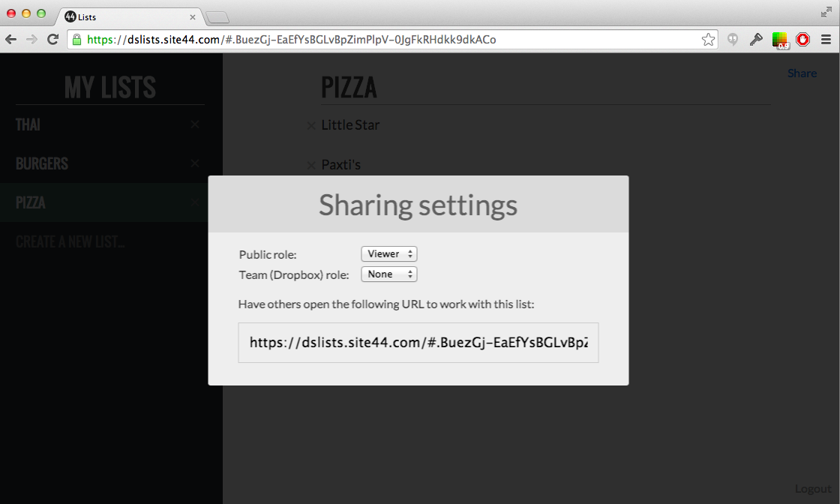Click the Share link
The height and width of the screenshot is (504, 840).
click(x=802, y=73)
